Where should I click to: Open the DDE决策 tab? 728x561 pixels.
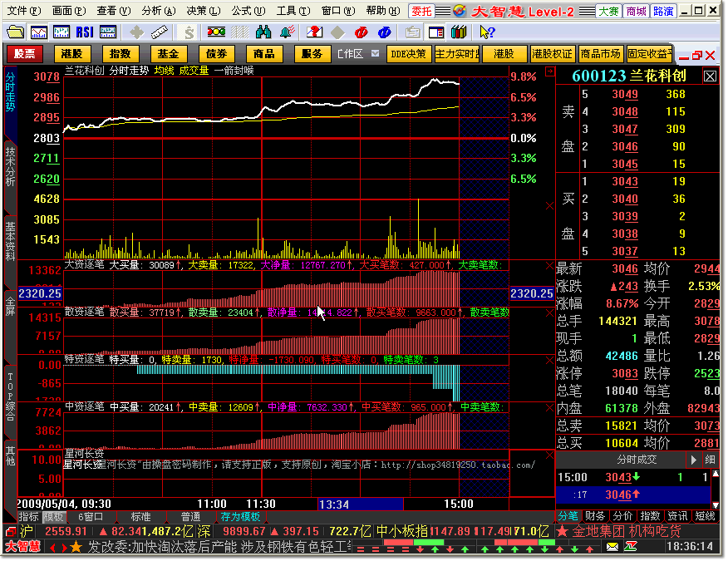(x=409, y=54)
